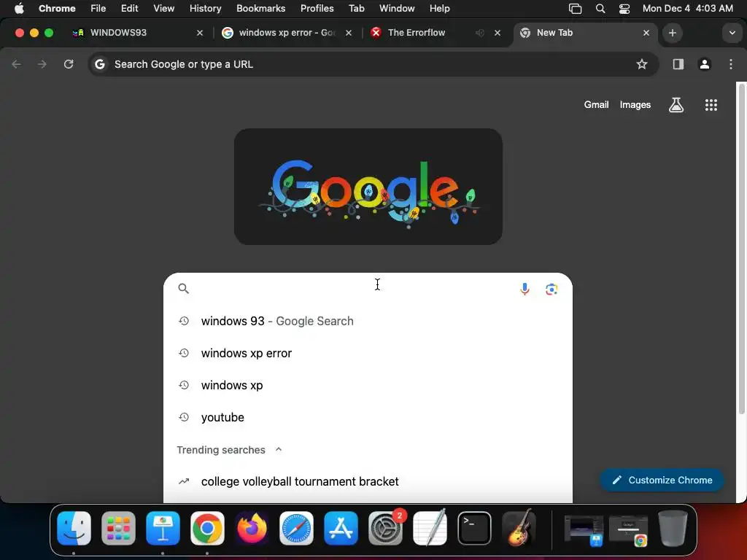The image size is (747, 560).
Task: Close The Errorflow tab
Action: [498, 33]
